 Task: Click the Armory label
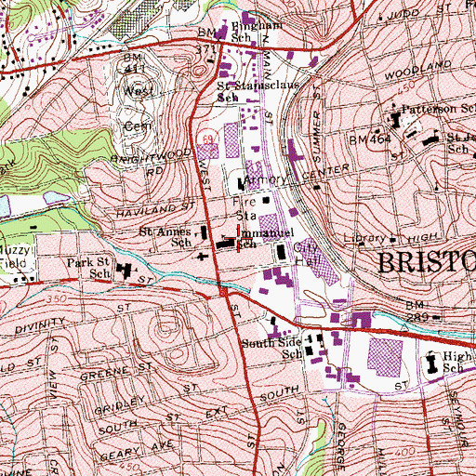pyautogui.click(x=265, y=179)
